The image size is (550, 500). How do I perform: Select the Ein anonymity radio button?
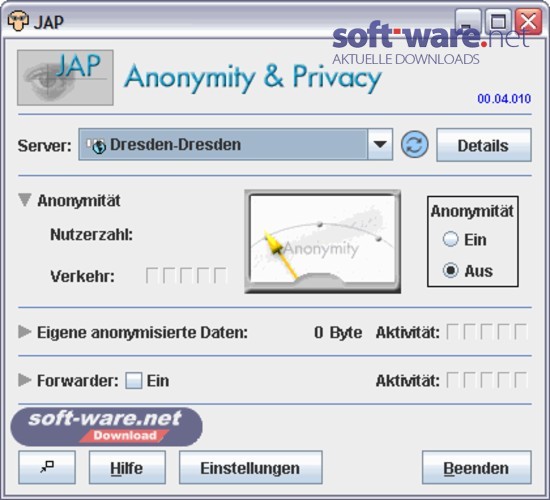(450, 239)
